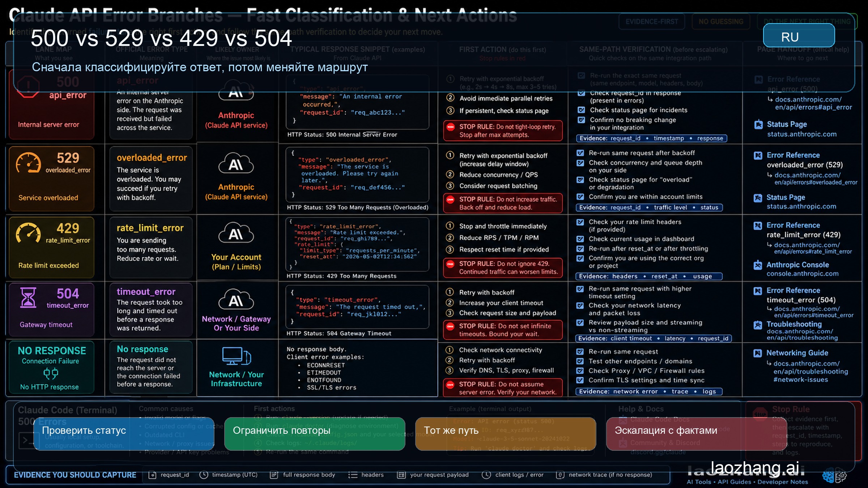This screenshot has height=488, width=868.
Task: Click the connection failure plug icon
Action: click(x=51, y=373)
